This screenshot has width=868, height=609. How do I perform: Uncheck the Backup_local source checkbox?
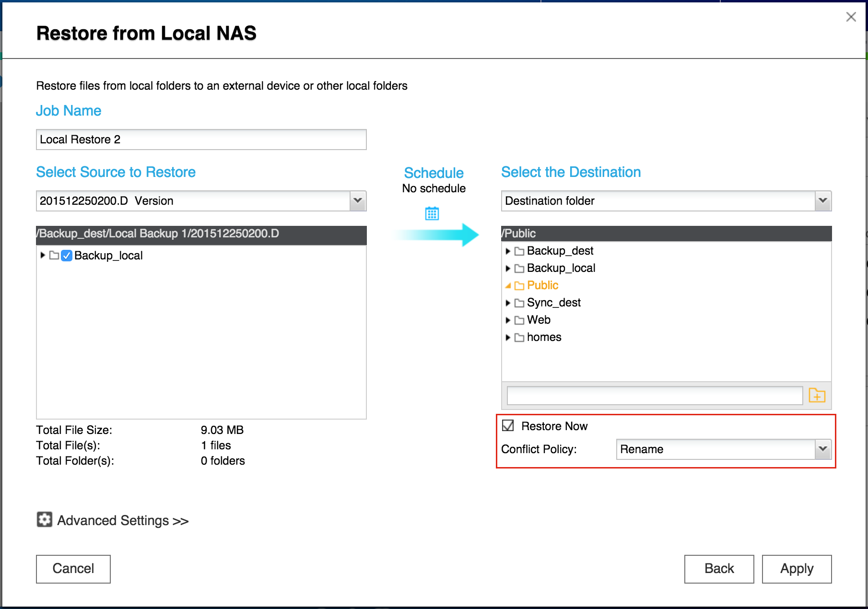67,256
